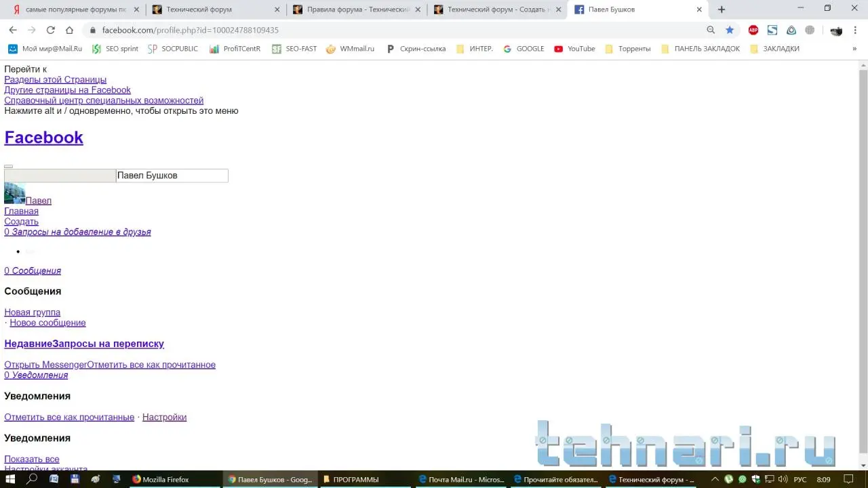Open Мой мир@Mail.Ru bookmark
The image size is (868, 488).
tap(45, 49)
